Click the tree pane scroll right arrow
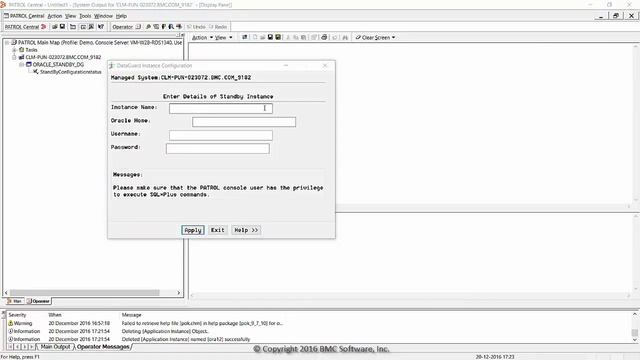 tap(178, 293)
